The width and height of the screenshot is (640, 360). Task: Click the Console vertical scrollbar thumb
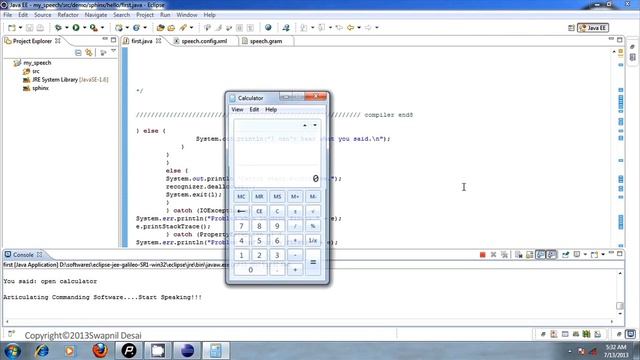(620, 306)
